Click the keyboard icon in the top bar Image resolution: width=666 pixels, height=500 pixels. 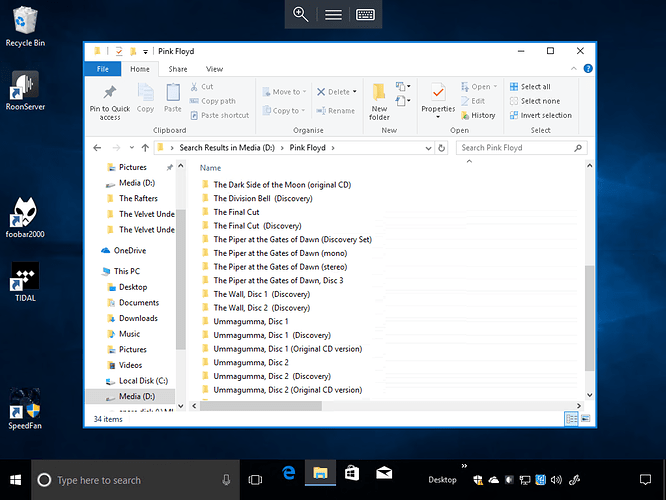point(365,15)
